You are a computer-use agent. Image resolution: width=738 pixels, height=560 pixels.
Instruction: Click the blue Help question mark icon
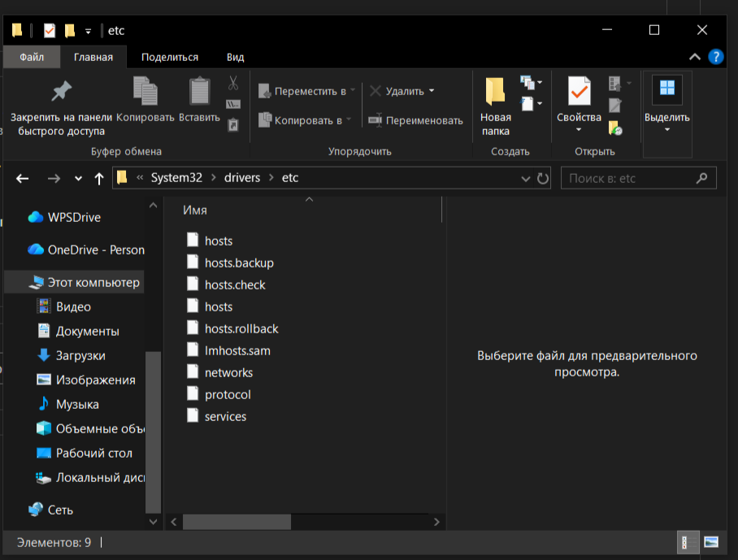pos(715,57)
